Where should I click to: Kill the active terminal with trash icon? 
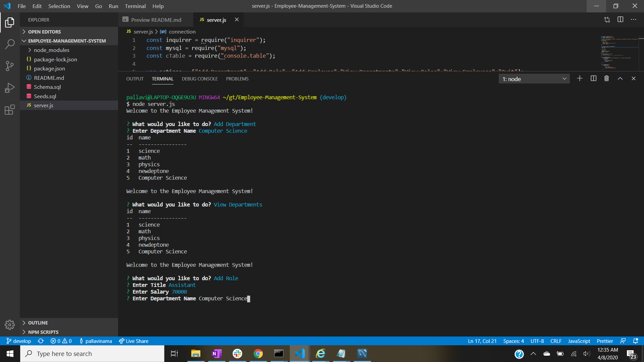click(x=606, y=78)
